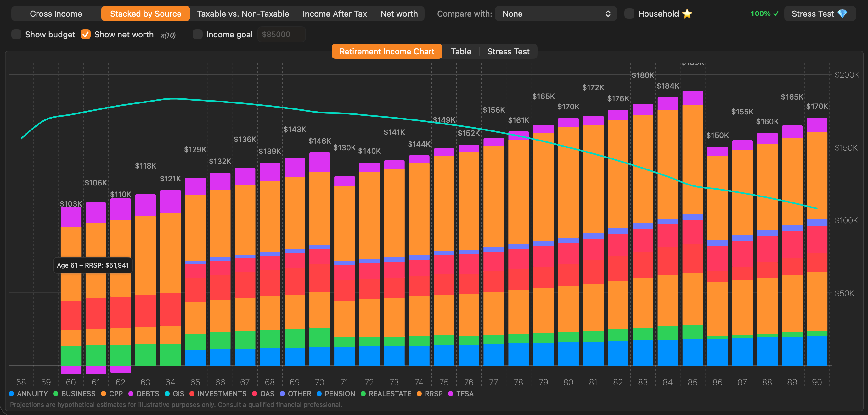
Task: Click the $184K label above age 84 bar
Action: (668, 86)
